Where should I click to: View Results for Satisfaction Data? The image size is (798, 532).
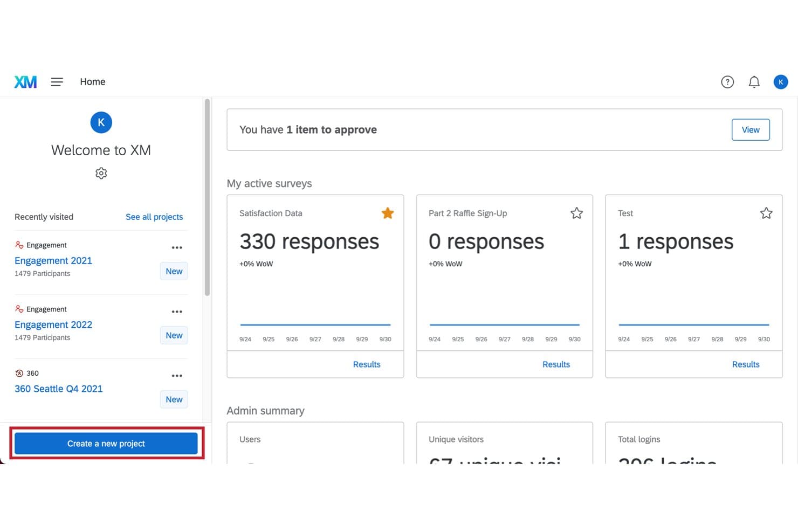click(367, 364)
